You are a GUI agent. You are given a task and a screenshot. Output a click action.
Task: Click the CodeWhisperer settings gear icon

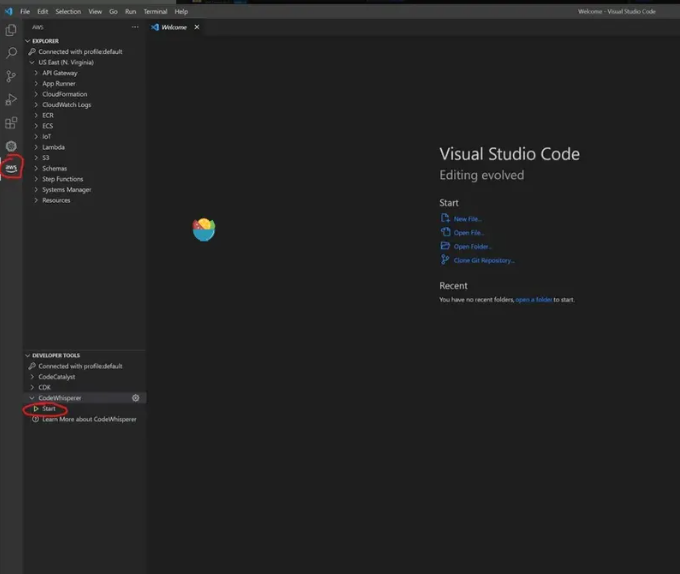pyautogui.click(x=136, y=398)
